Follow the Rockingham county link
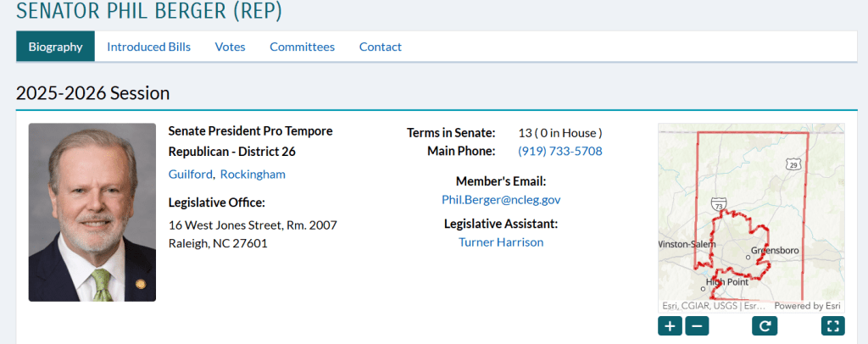Image resolution: width=868 pixels, height=344 pixels. tap(253, 174)
